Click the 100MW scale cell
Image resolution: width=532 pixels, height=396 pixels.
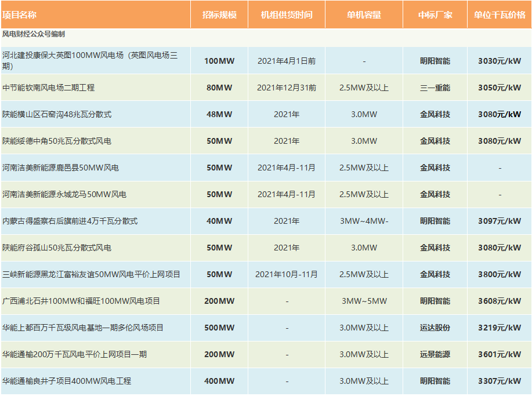[219, 61]
